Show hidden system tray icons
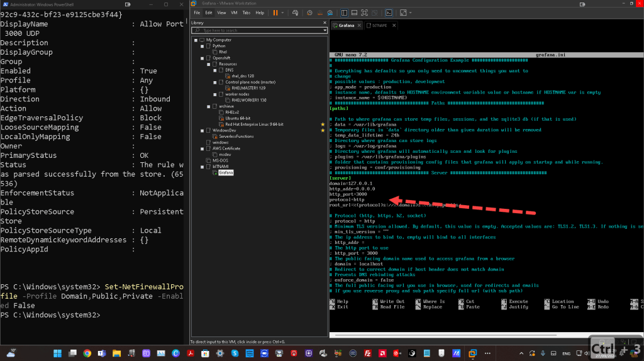This screenshot has height=361, width=644. click(x=521, y=353)
